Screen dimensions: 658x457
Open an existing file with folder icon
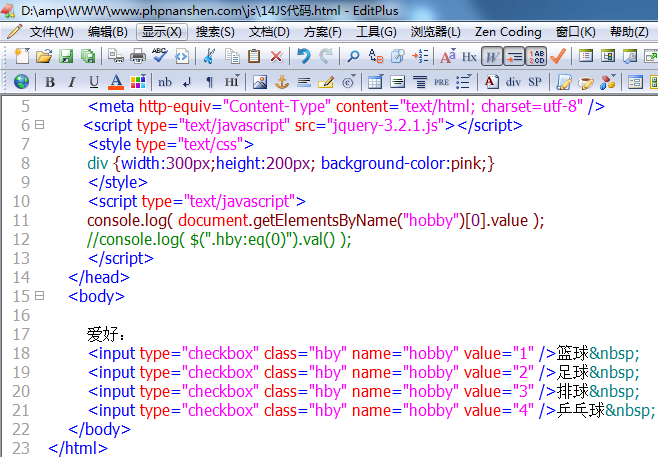click(x=44, y=56)
